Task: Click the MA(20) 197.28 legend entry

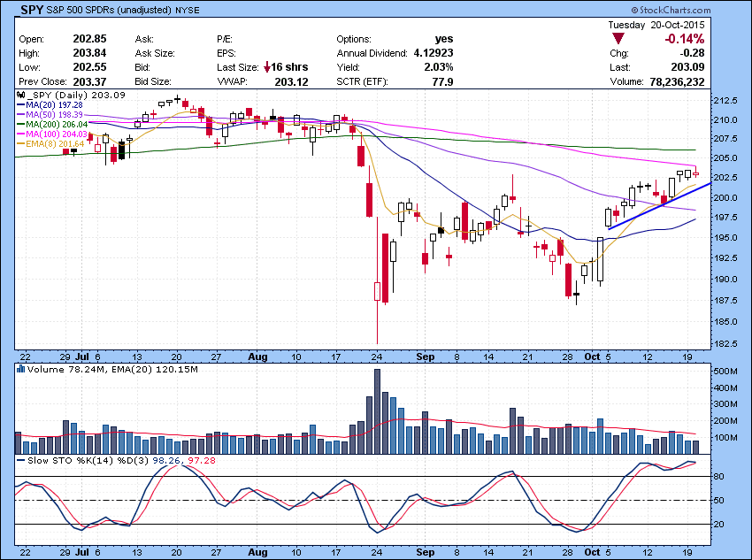Action: point(56,105)
